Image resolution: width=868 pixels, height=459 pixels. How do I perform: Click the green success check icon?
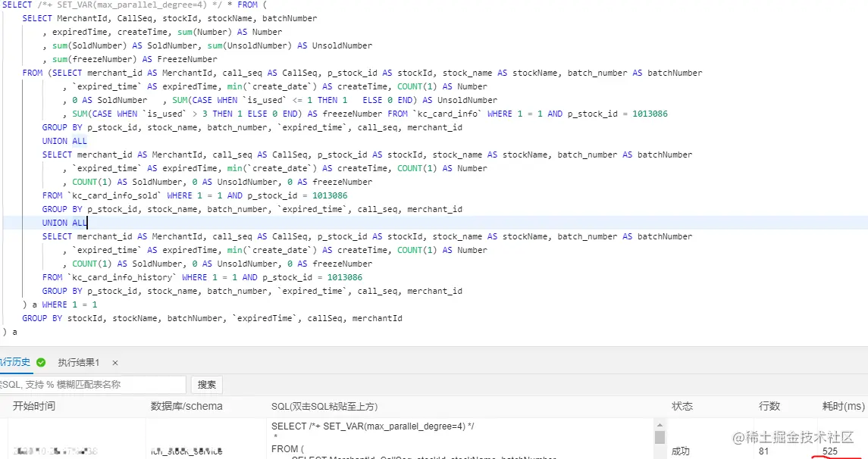[x=41, y=363]
